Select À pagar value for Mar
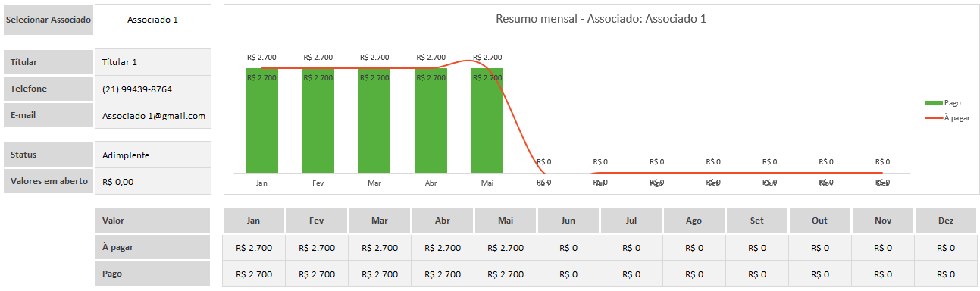 click(x=380, y=247)
